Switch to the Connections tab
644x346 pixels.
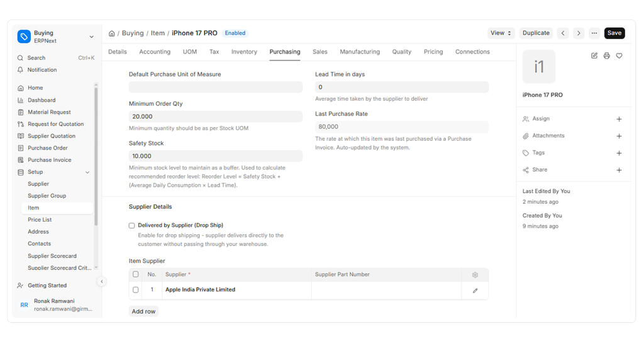pyautogui.click(x=472, y=52)
